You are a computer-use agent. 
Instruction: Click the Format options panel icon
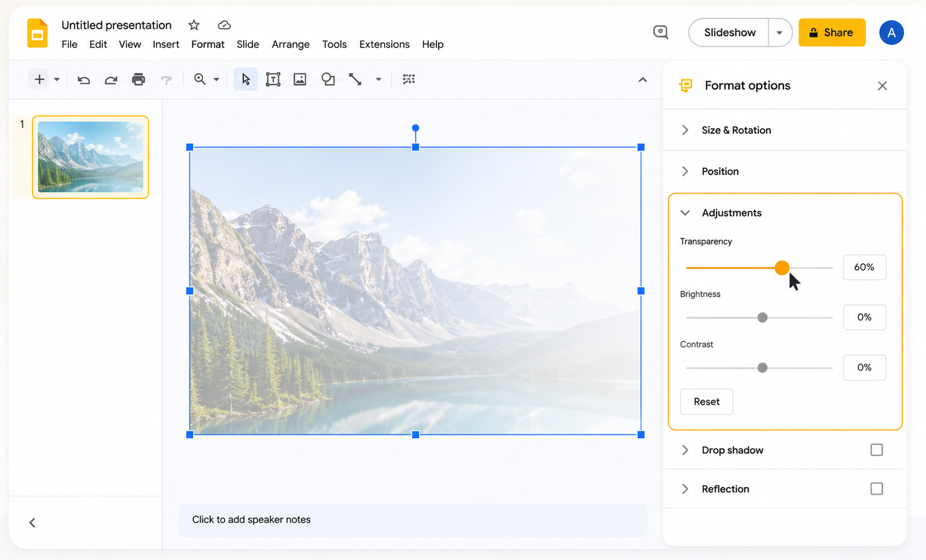(685, 86)
